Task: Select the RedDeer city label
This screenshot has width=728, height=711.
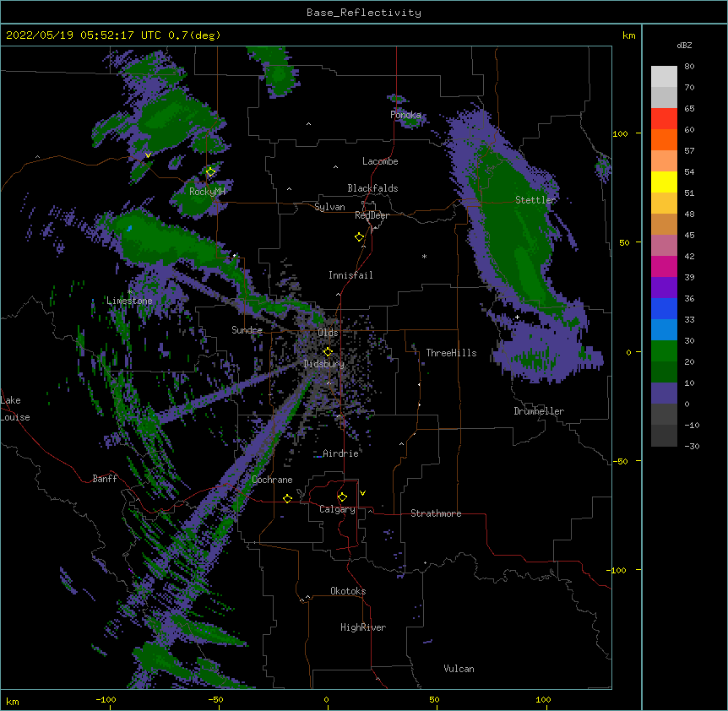Action: [x=372, y=215]
